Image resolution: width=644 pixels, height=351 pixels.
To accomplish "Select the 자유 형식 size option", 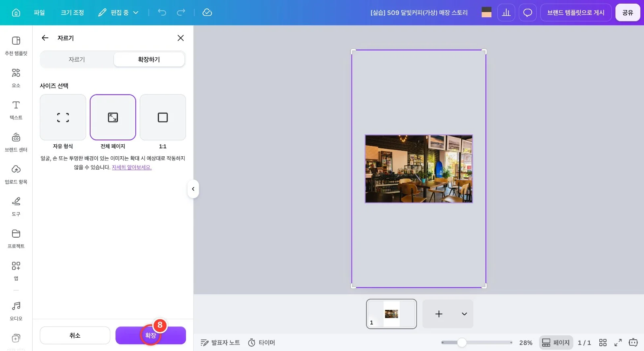I will [63, 117].
